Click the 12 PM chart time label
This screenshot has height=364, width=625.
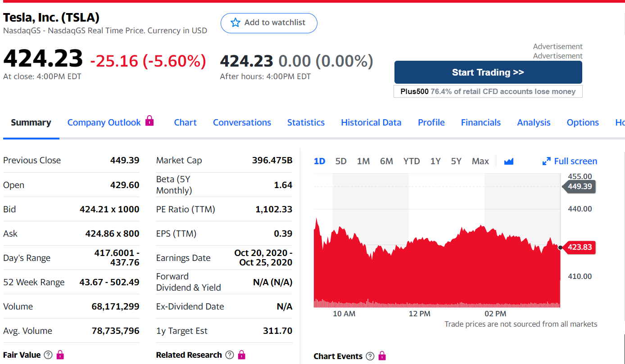coord(419,314)
